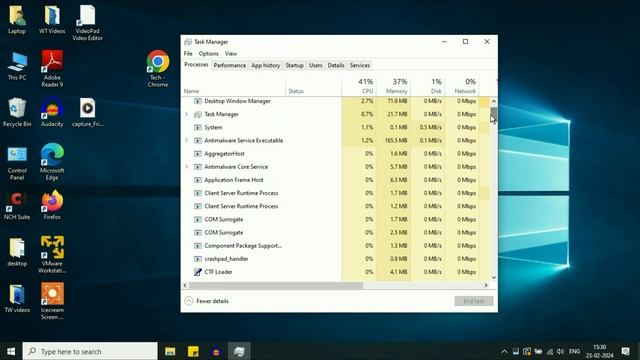The height and width of the screenshot is (360, 640).
Task: Click the horizontal scrollbar thumb
Action: pyautogui.click(x=276, y=285)
